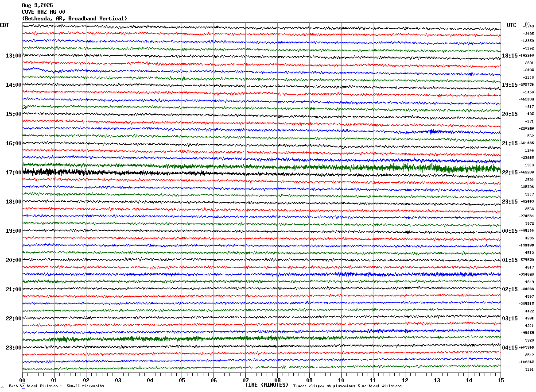Image resolution: width=536 pixels, height=392 pixels.
Task: Click the 23:00 CDT time label
Action: (13, 348)
